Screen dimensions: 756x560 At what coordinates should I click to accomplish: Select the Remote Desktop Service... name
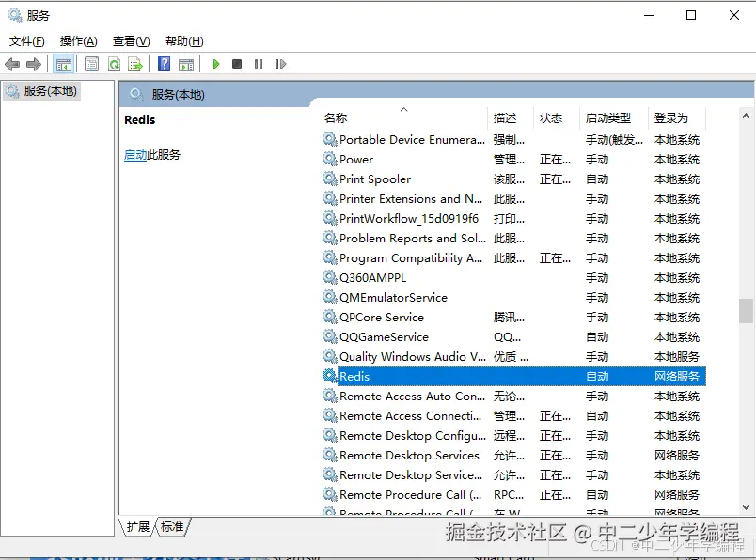[411, 475]
